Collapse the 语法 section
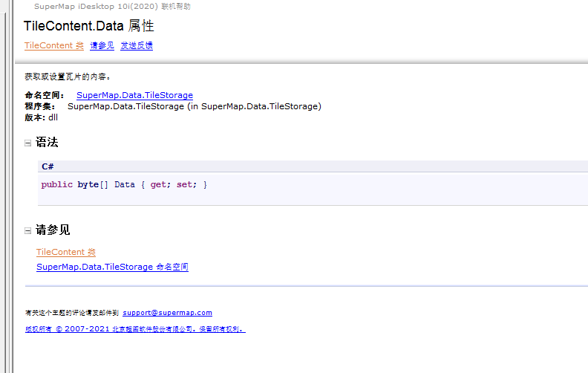Image resolution: width=588 pixels, height=373 pixels. (27, 143)
